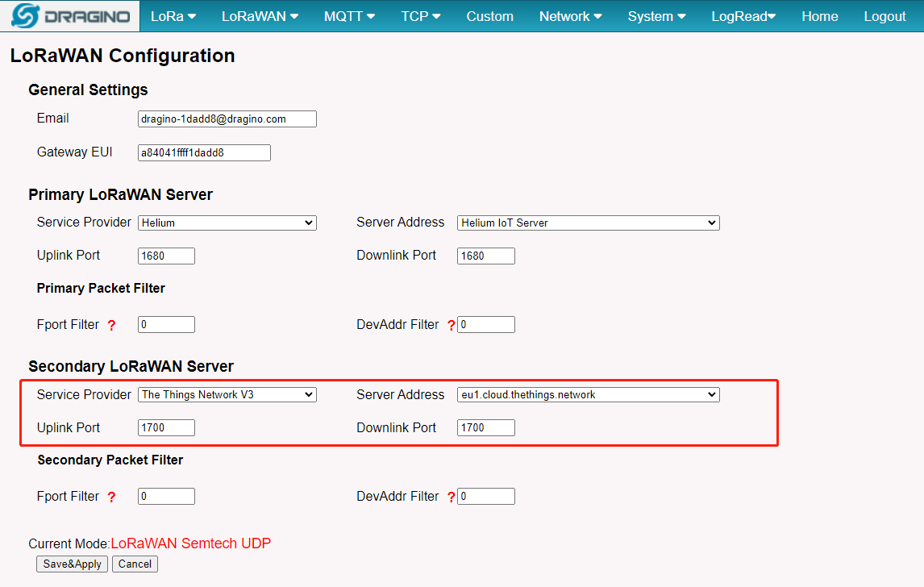Click Primary Uplink Port field 1680
This screenshot has height=587, width=924.
click(166, 256)
